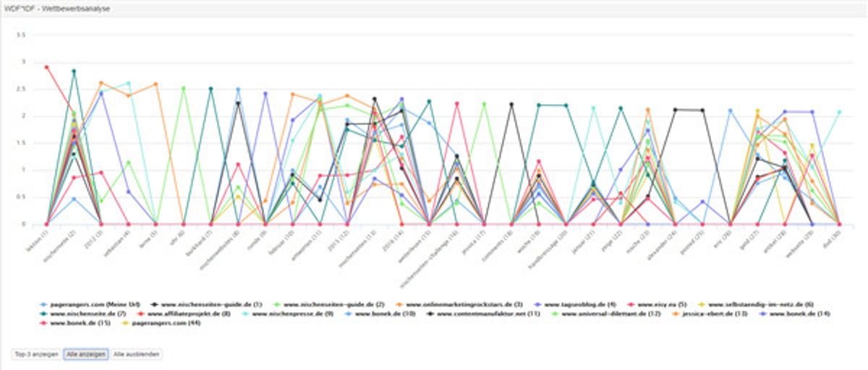Click the 2.5 y-axis value

[21, 89]
